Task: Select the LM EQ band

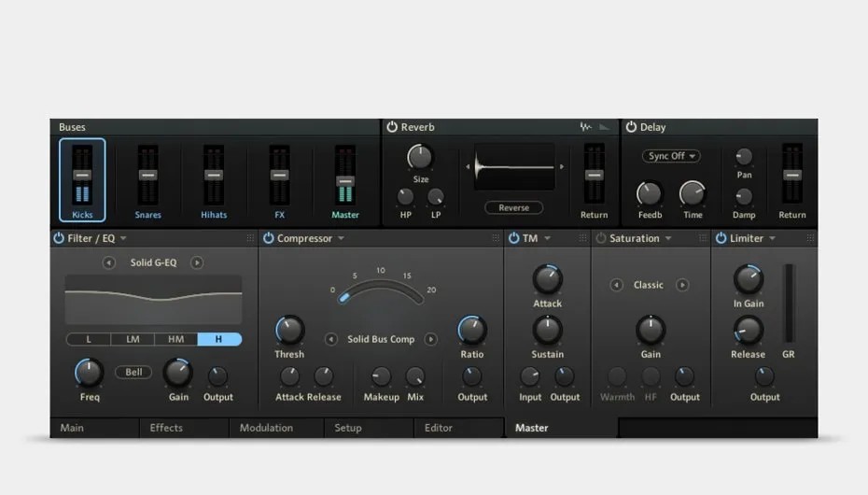Action: click(x=133, y=340)
